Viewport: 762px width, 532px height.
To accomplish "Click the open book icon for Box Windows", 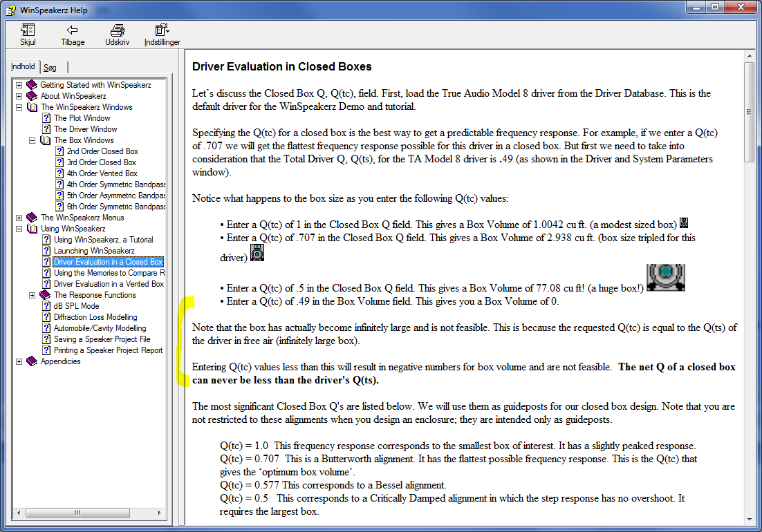I will coord(45,140).
